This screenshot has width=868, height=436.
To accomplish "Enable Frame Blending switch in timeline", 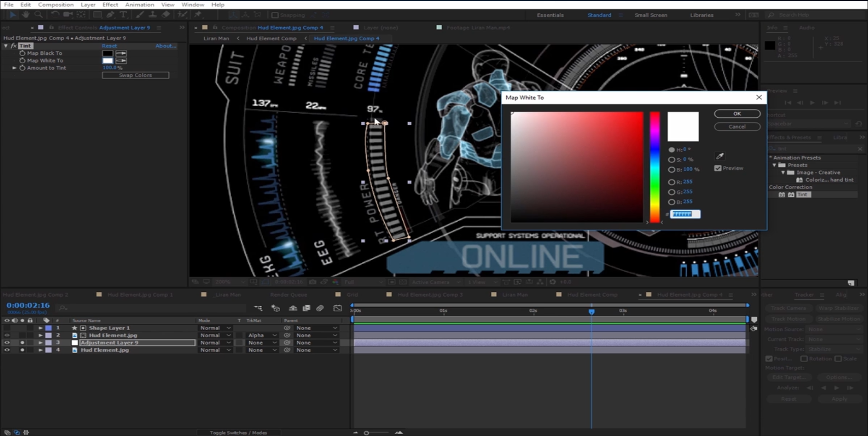I will (307, 308).
